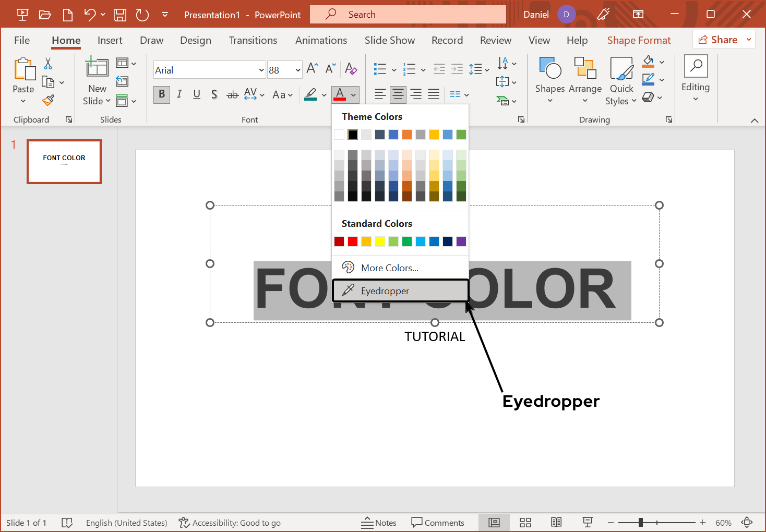Pick the purple standard color swatch
This screenshot has height=532, width=766.
coord(461,241)
